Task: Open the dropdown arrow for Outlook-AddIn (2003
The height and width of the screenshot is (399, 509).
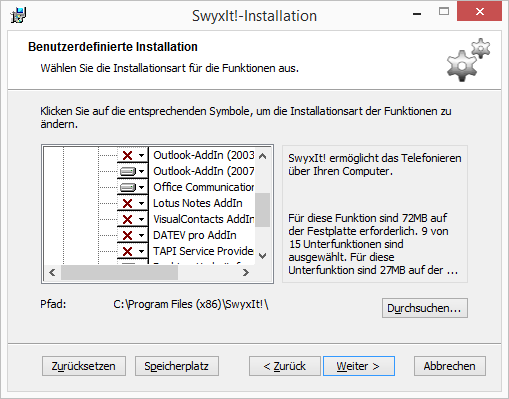Action: click(x=142, y=155)
